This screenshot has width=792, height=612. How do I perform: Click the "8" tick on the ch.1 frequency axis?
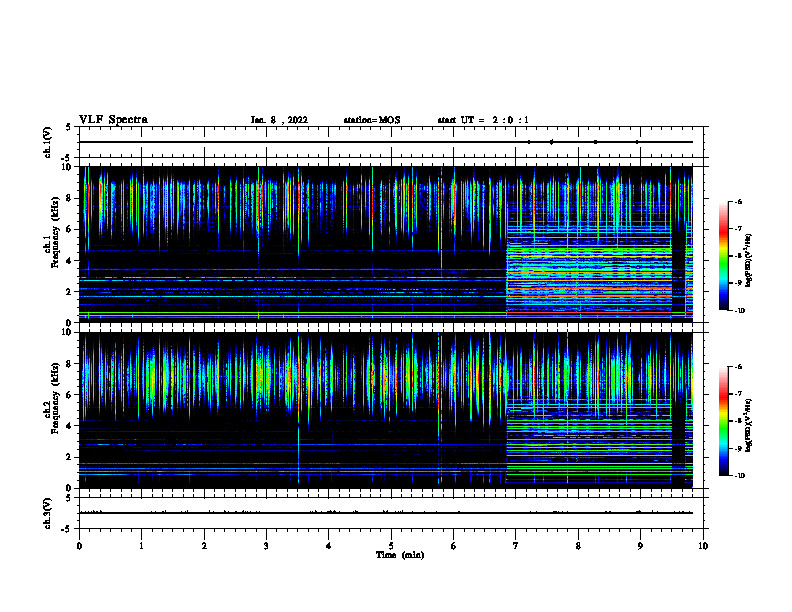70,198
